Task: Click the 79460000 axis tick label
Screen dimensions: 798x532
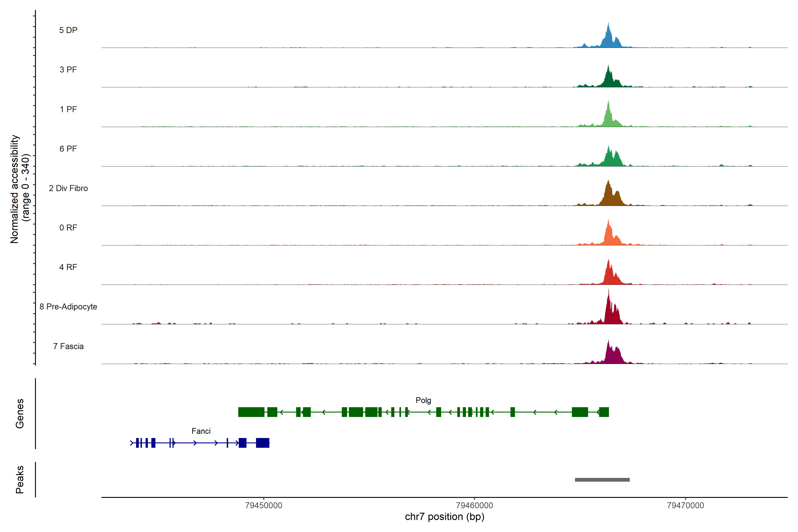Action: tap(474, 505)
